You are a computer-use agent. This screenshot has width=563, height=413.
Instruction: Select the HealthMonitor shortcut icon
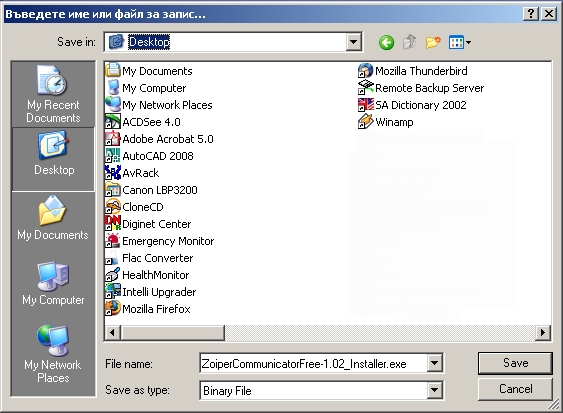coord(113,274)
